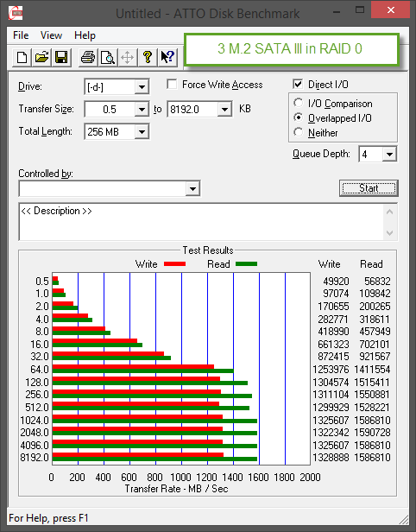Open About with the question mark icon
This screenshot has height=532, width=416.
click(x=148, y=57)
